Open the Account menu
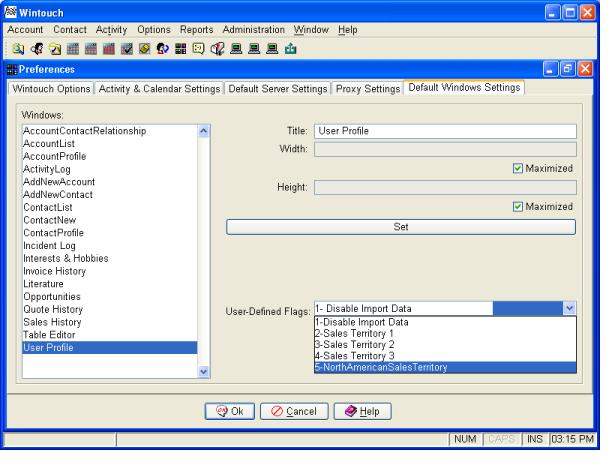This screenshot has width=612, height=468. (x=25, y=30)
